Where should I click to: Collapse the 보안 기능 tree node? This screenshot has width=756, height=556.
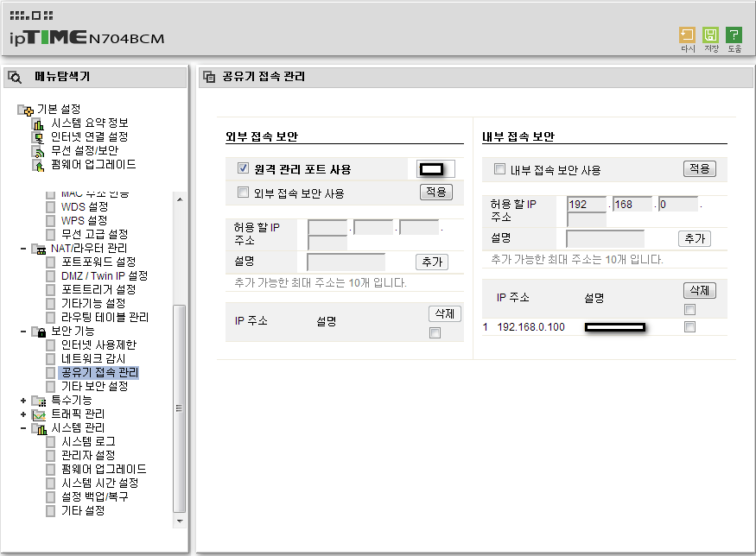point(23,332)
